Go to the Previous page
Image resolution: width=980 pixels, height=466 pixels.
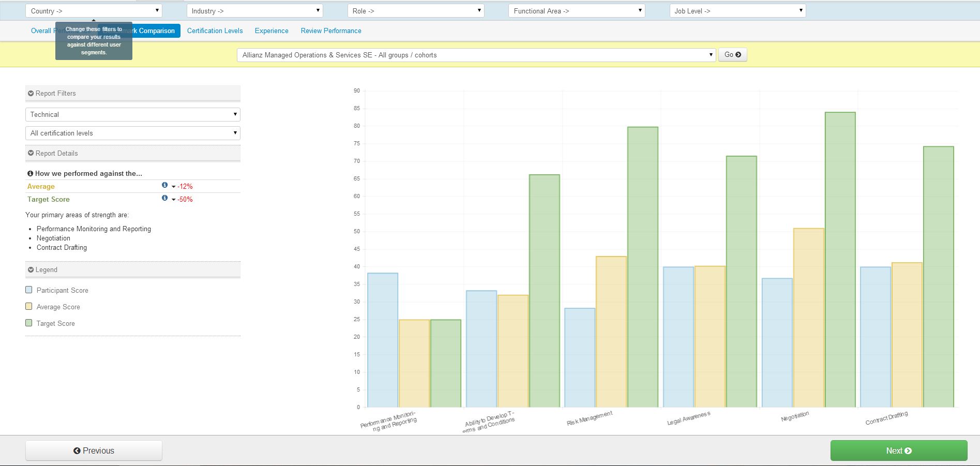click(x=94, y=450)
